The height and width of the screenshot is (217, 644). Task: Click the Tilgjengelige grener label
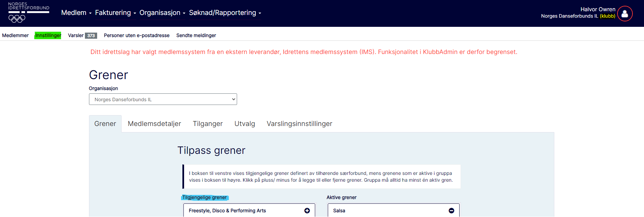coord(204,197)
